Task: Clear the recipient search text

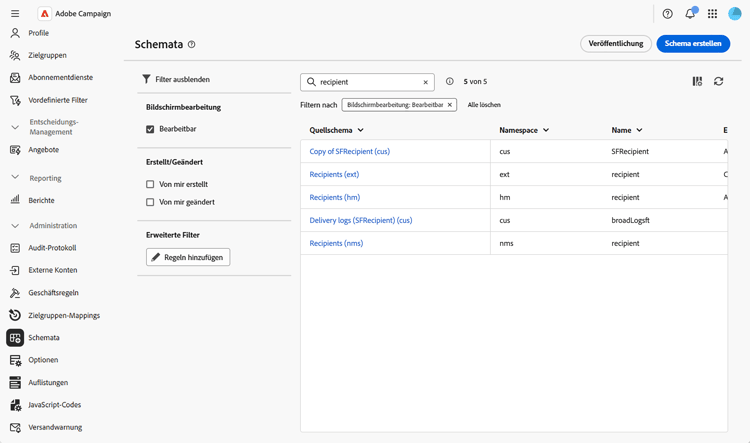Action: [425, 82]
